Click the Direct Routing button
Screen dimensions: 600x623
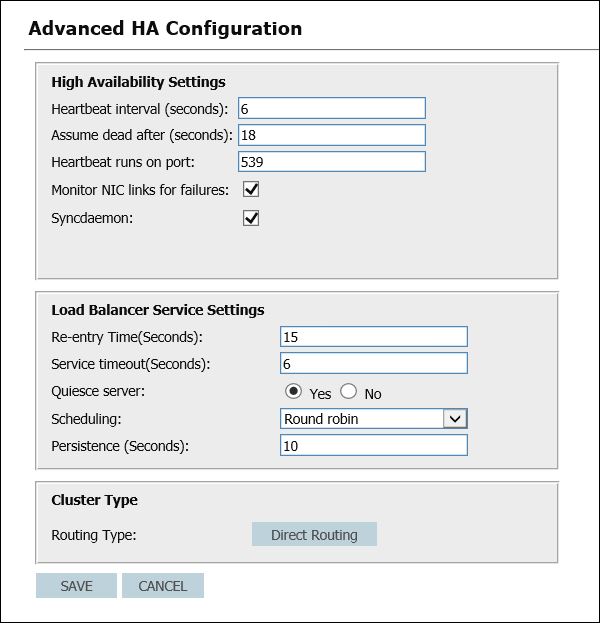314,534
